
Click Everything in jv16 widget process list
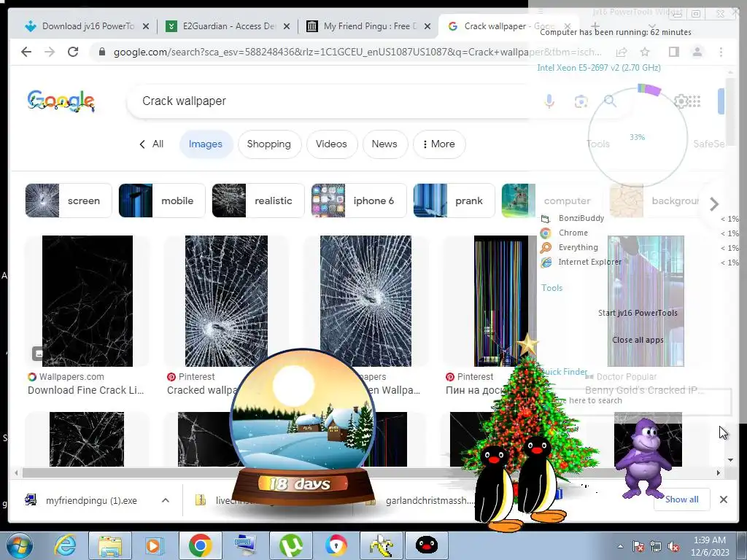point(578,247)
